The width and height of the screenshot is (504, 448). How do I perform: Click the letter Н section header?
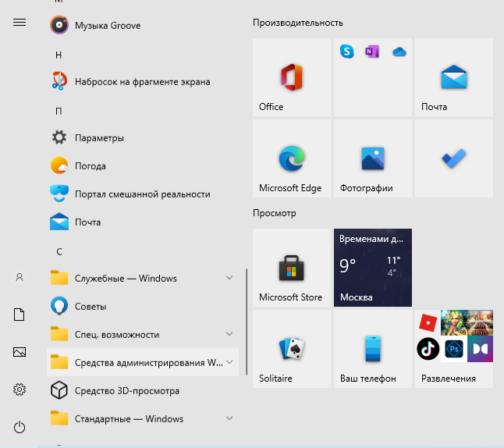pos(59,55)
